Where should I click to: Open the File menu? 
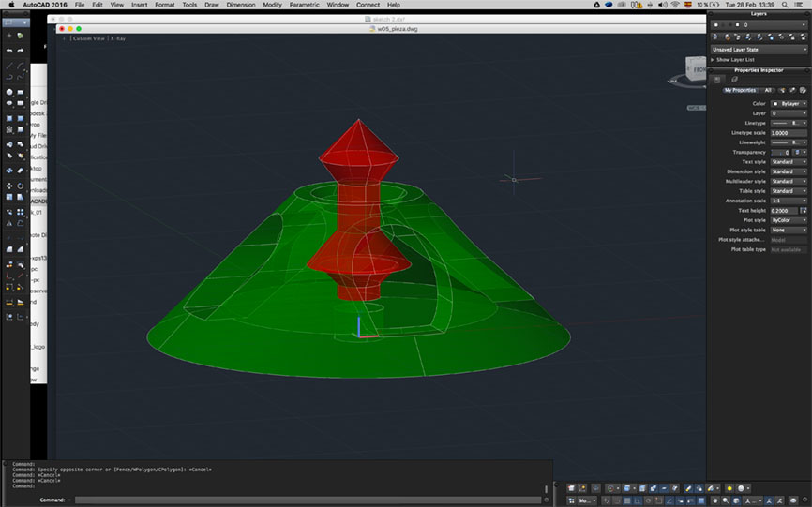click(x=80, y=5)
